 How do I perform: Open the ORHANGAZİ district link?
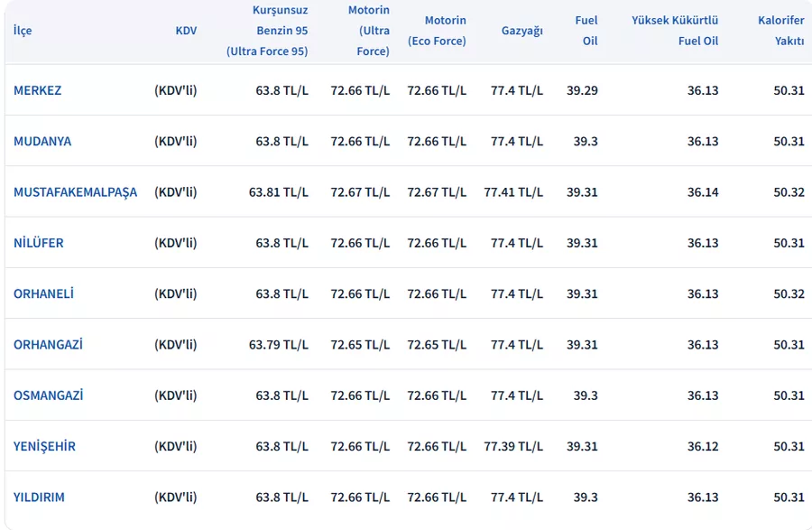(49, 345)
